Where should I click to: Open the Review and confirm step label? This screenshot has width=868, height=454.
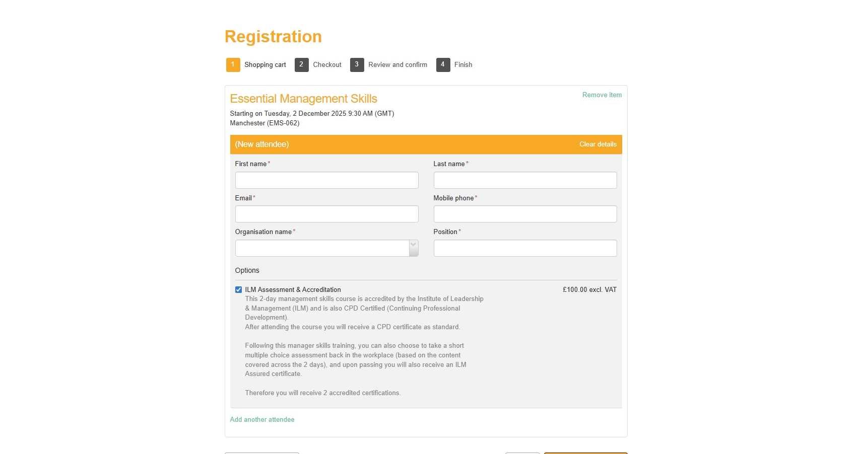coord(397,65)
